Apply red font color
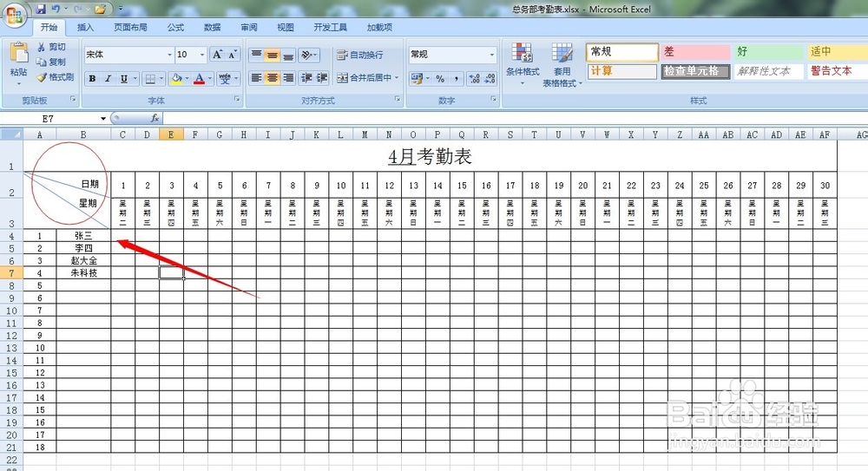 (200, 79)
